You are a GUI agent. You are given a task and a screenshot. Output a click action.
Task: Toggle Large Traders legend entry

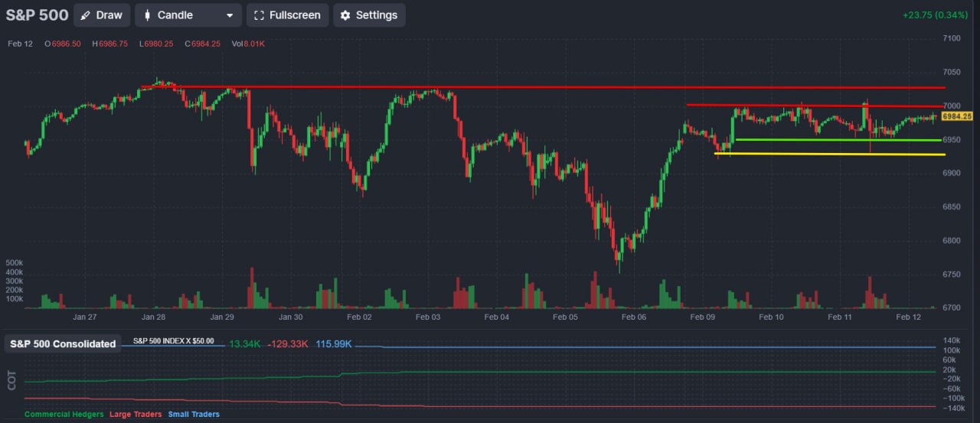[x=136, y=415]
